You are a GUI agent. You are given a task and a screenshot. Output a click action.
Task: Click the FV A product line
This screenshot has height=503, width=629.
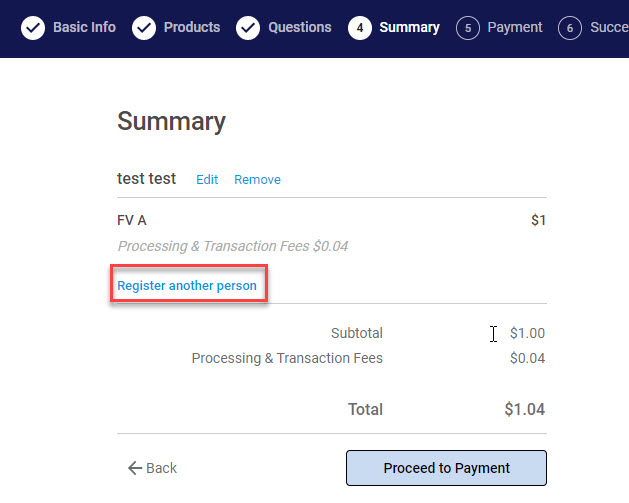[132, 220]
